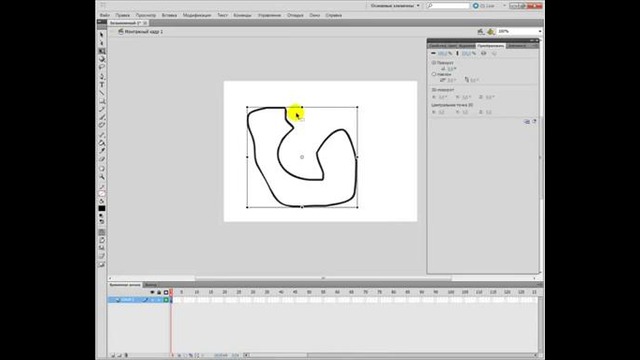Select the Paint Bucket tool

102,143
